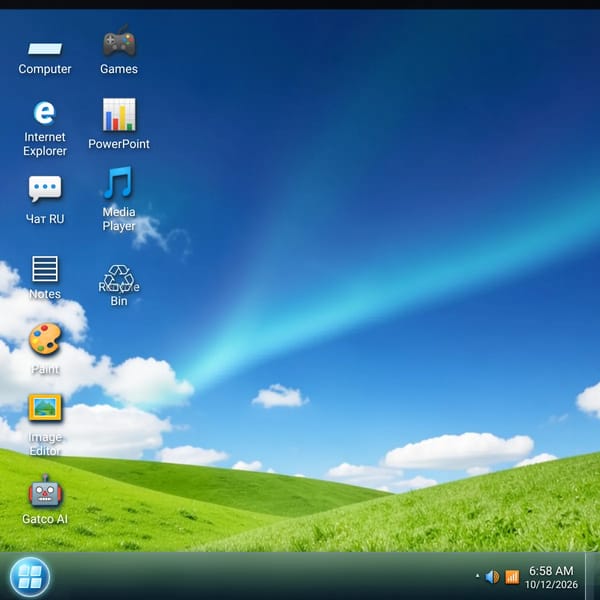This screenshot has height=600, width=600.
Task: Open the Recycle Bin icon
Action: coord(119,278)
